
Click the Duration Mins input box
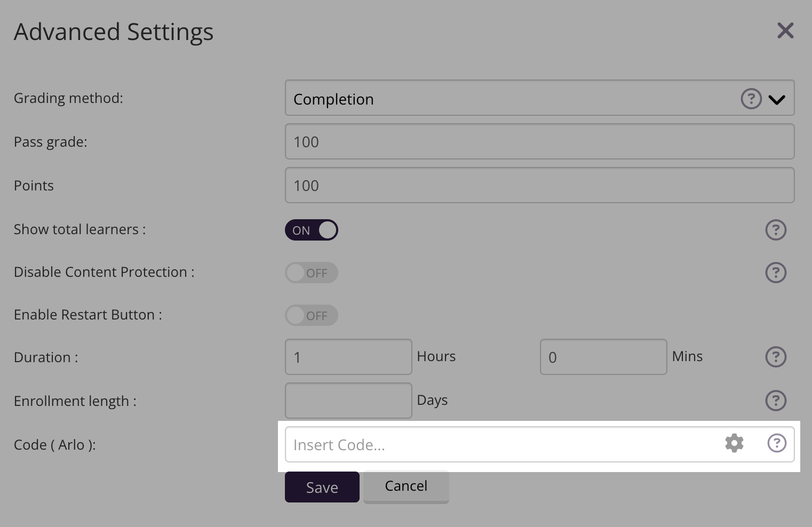(x=603, y=357)
